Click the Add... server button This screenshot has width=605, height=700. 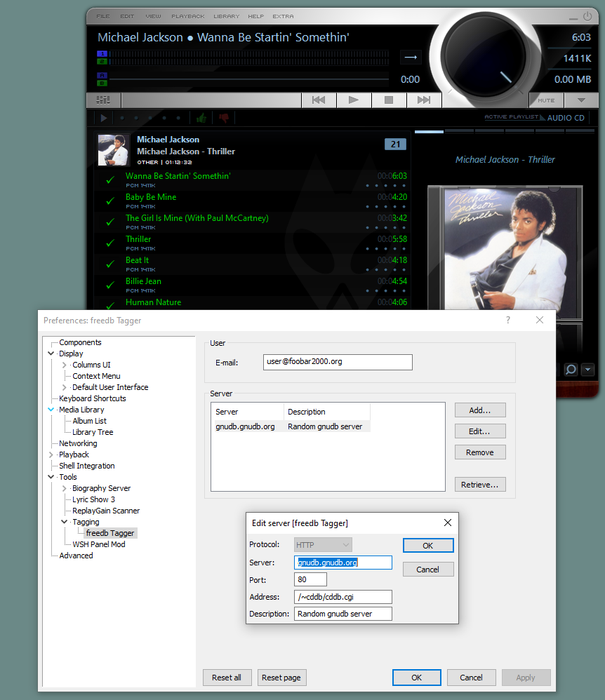pos(480,410)
